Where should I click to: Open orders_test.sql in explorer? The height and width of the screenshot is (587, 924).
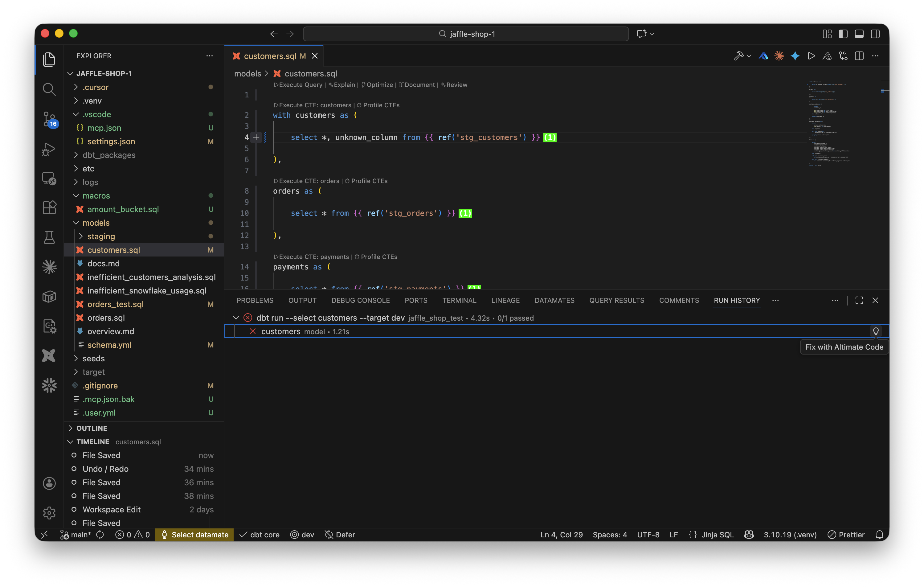[x=116, y=304]
